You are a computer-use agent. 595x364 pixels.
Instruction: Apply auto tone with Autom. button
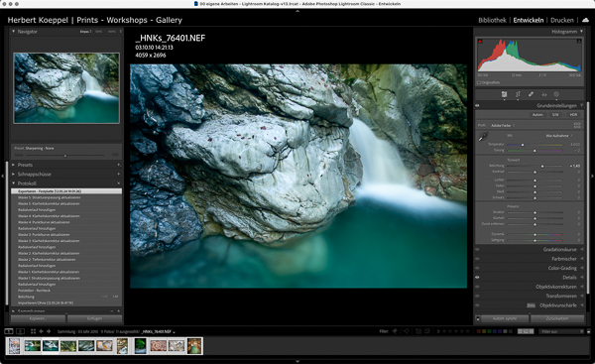(x=537, y=115)
